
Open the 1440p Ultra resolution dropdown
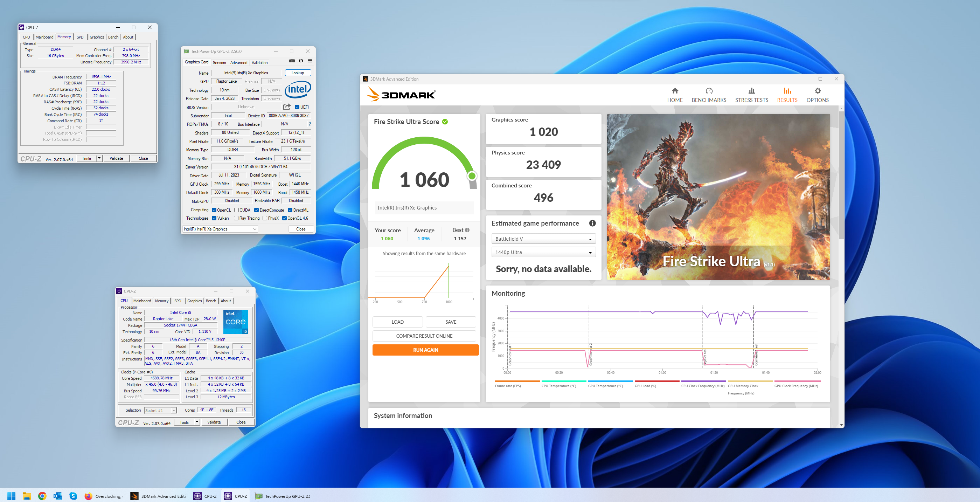click(x=543, y=252)
